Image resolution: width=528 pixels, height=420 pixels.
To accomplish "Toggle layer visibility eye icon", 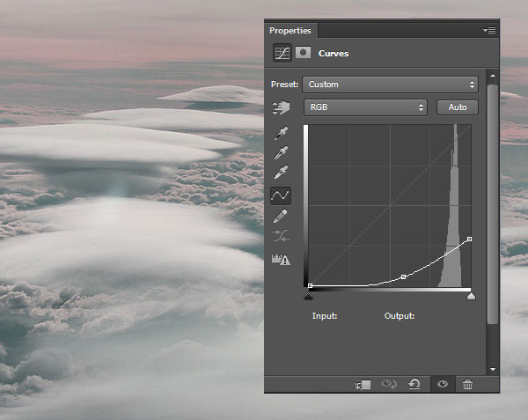I will click(443, 385).
